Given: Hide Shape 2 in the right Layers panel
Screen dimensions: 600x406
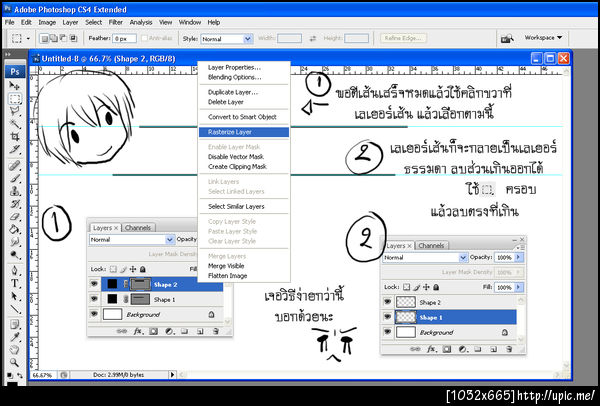Looking at the screenshot, I should click(387, 302).
